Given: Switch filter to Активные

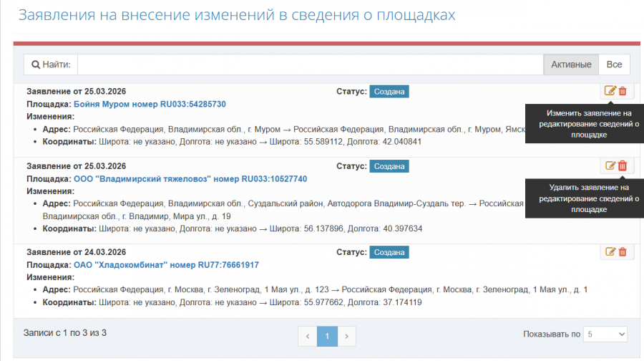Looking at the screenshot, I should [x=571, y=64].
